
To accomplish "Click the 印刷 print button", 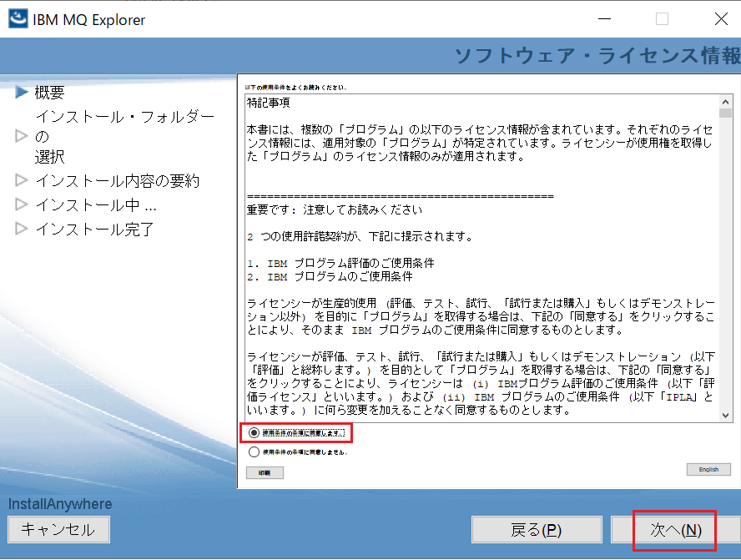I will coord(265,472).
